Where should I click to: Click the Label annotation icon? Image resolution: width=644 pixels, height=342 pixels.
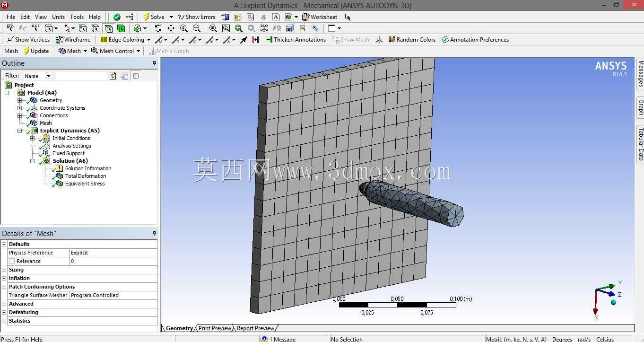[10, 28]
